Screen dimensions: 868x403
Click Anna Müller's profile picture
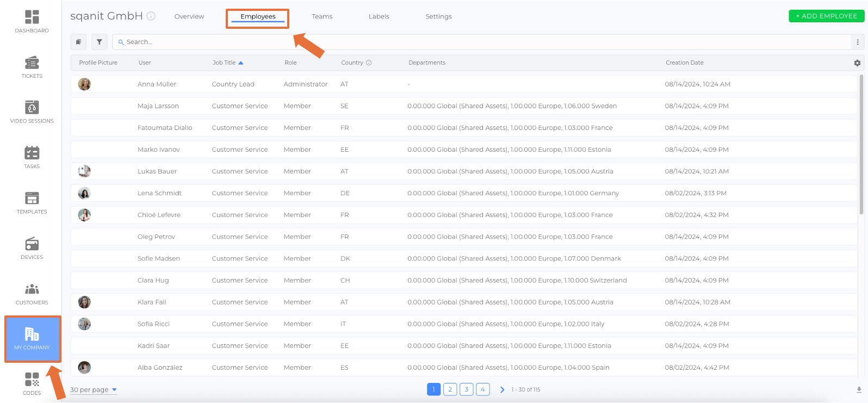coord(84,84)
